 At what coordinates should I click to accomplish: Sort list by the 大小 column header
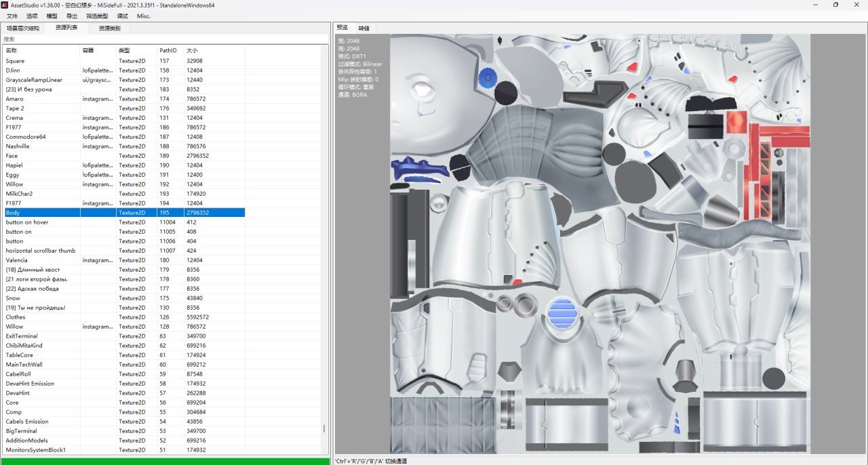[214, 50]
